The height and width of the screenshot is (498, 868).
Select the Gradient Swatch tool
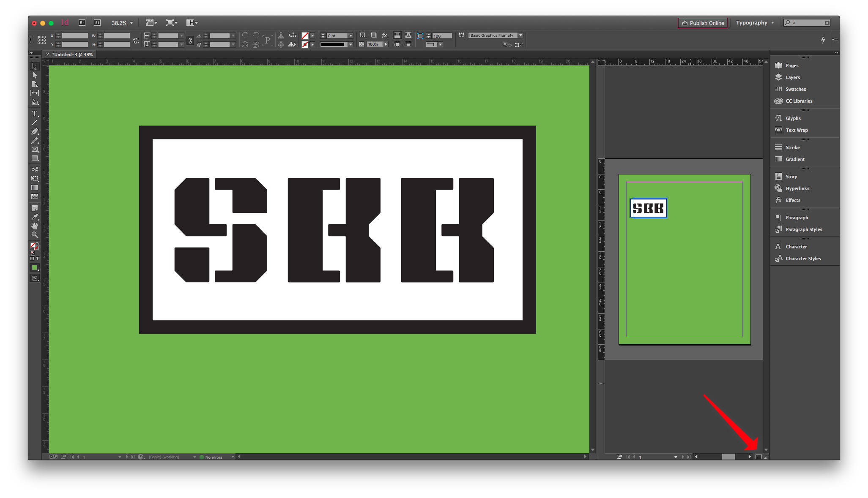tap(35, 188)
